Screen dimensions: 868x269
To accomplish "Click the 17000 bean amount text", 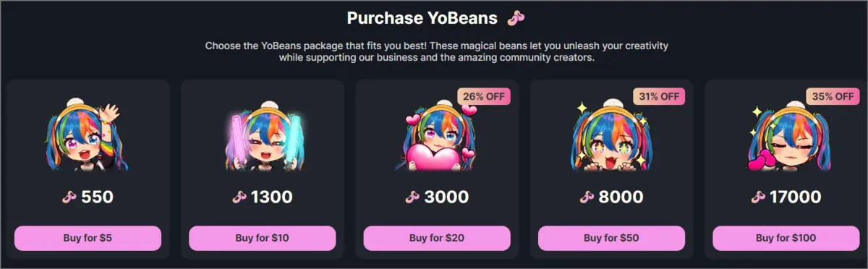I will pos(795,196).
